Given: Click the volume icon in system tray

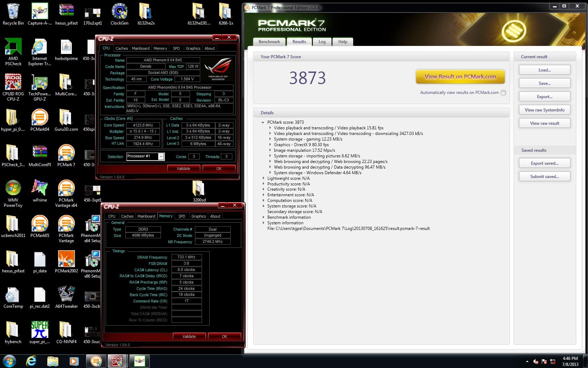Looking at the screenshot, I should click(x=536, y=361).
